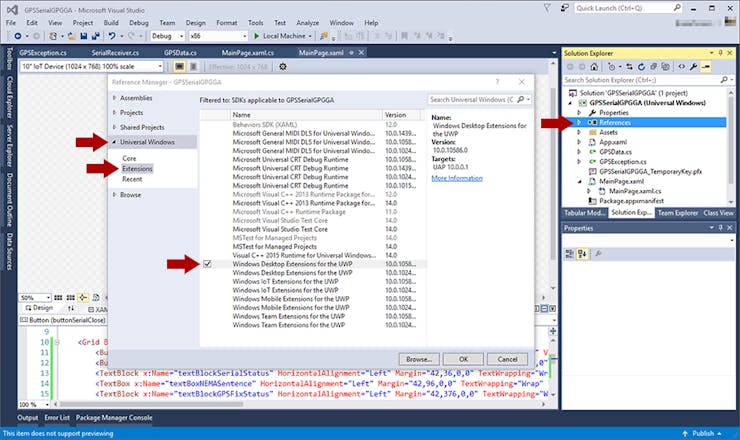Open the Tools menu
This screenshot has width=740, height=440.
click(255, 23)
